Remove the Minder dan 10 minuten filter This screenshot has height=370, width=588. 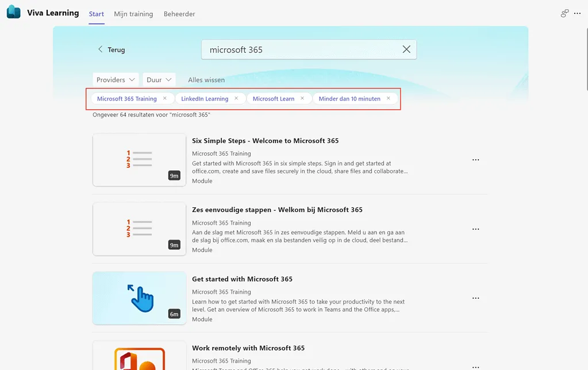(389, 98)
